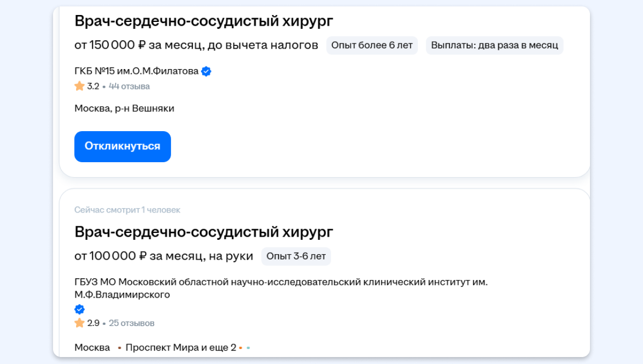Open the 44 отзыва reviews link
643x364 pixels.
point(129,86)
